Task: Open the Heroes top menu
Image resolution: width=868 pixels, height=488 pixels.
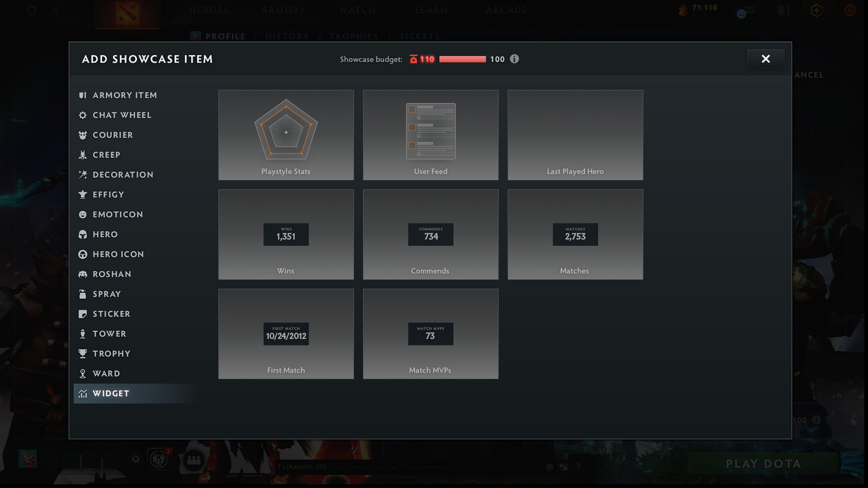Action: 209,10
